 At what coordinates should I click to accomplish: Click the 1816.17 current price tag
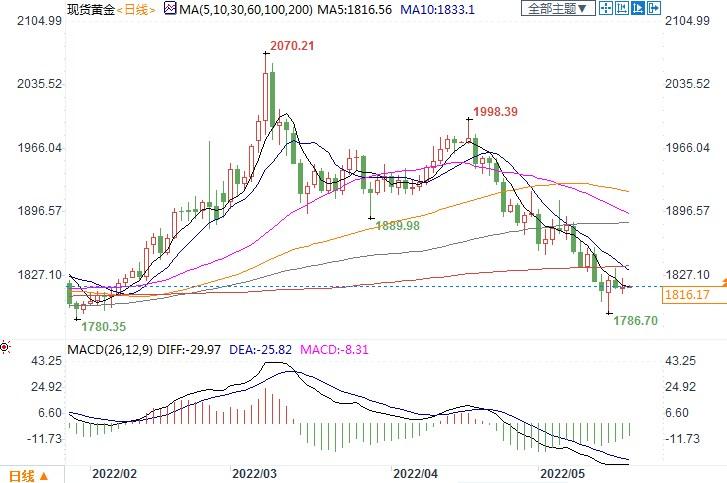688,295
